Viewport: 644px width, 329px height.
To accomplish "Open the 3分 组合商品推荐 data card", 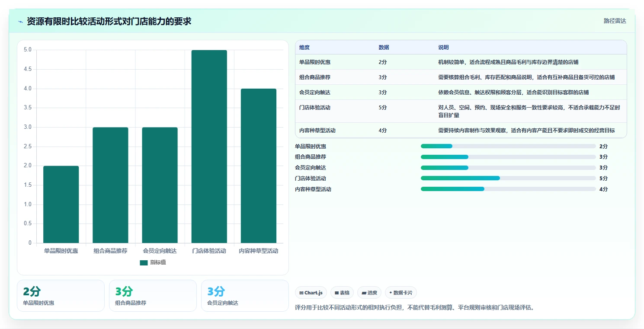I will (x=153, y=296).
